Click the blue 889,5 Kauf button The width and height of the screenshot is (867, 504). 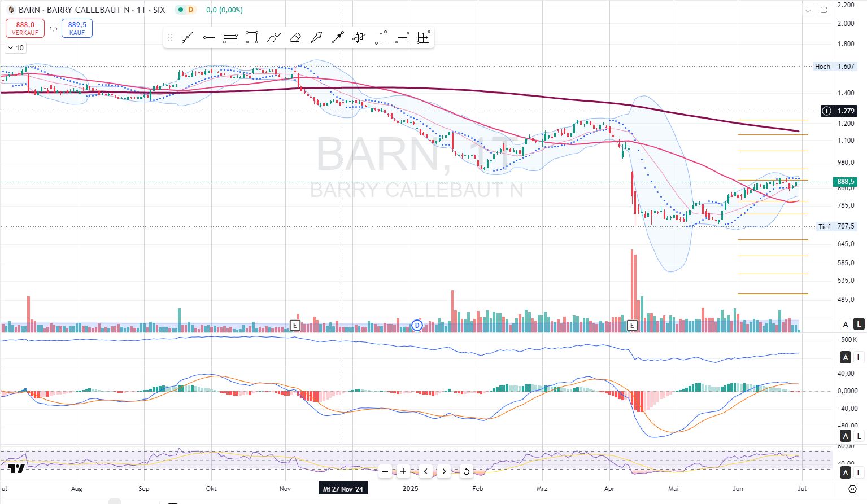point(77,28)
